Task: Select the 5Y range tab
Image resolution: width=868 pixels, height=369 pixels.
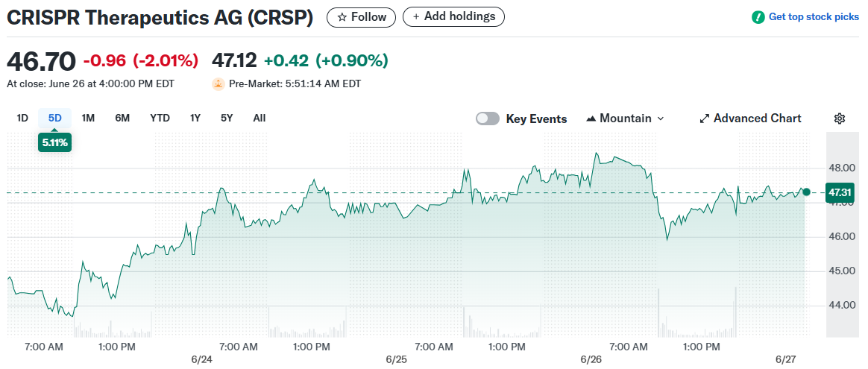Action: pyautogui.click(x=227, y=118)
